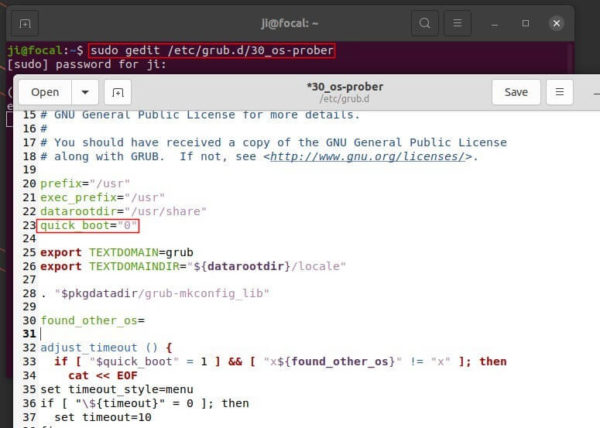Click the sudo gedit command in terminal
Image resolution: width=600 pixels, height=428 pixels.
pos(212,50)
